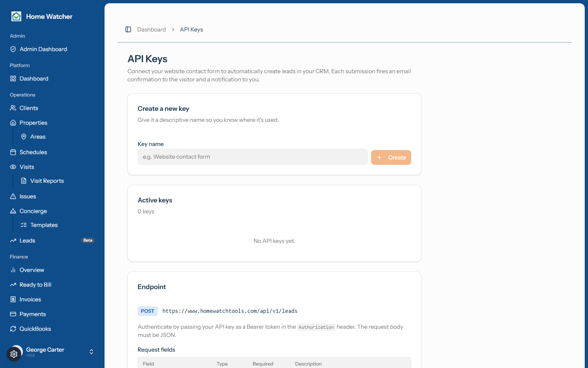Click the Authorization code label
Image resolution: width=588 pixels, height=368 pixels.
[x=316, y=327]
